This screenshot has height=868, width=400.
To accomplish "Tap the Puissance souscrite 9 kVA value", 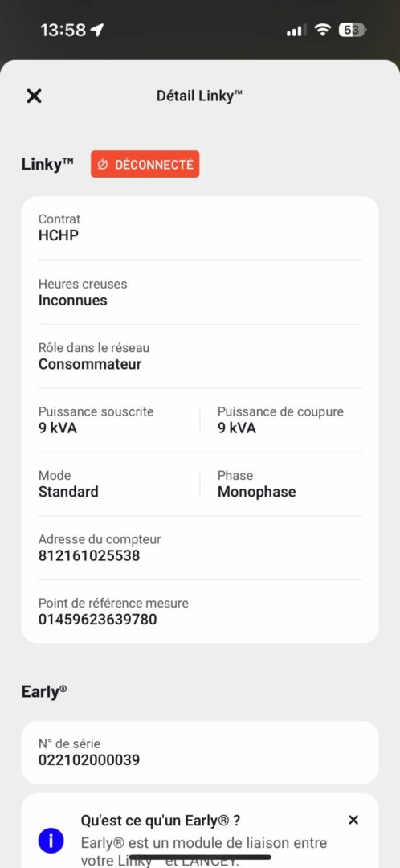I will point(58,428).
